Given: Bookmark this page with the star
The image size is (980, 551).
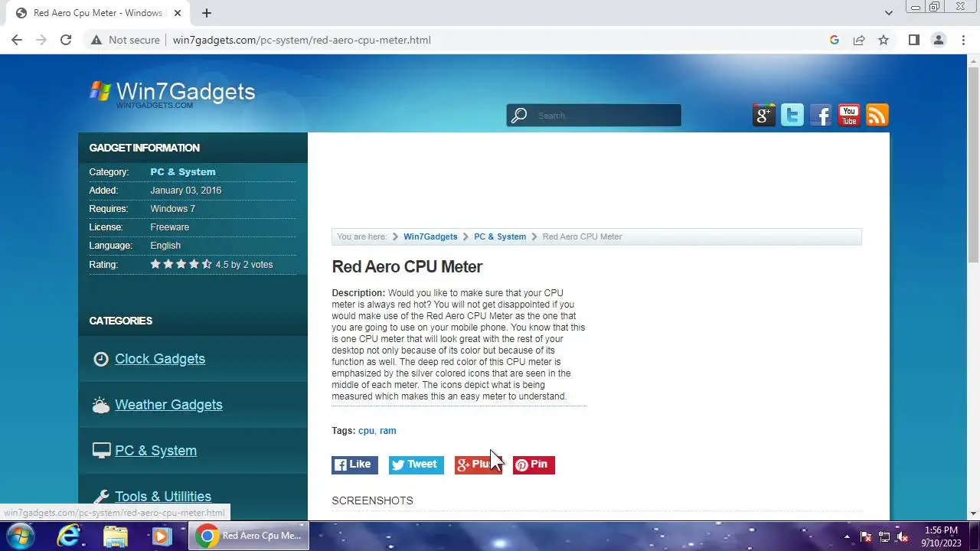Looking at the screenshot, I should point(884,40).
